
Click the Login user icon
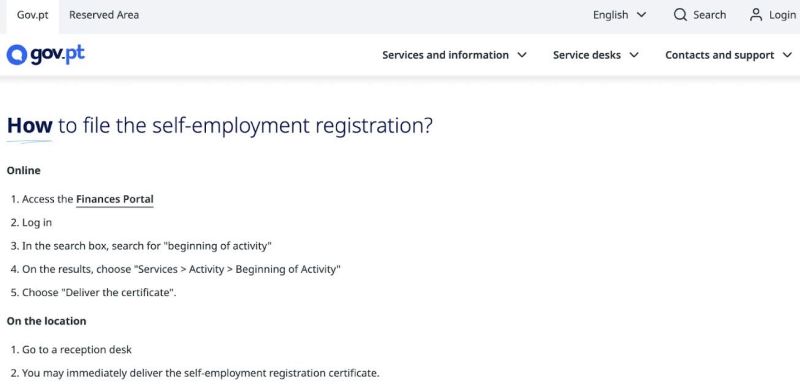[756, 15]
